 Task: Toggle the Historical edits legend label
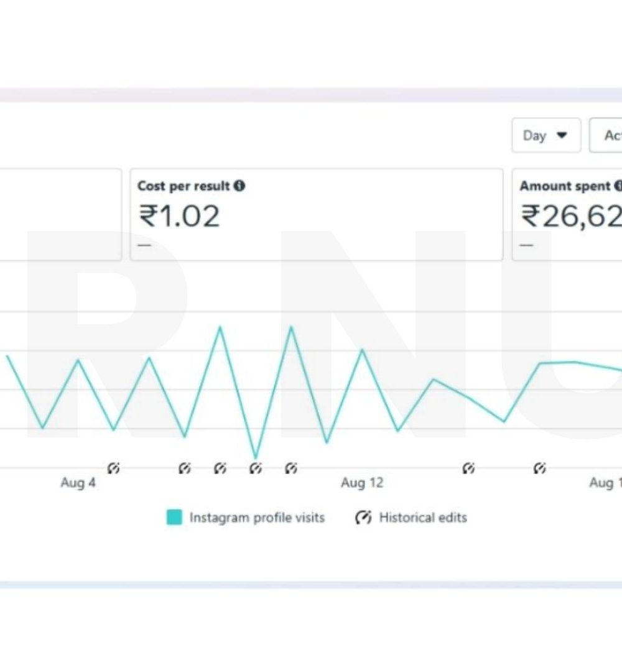click(x=423, y=518)
